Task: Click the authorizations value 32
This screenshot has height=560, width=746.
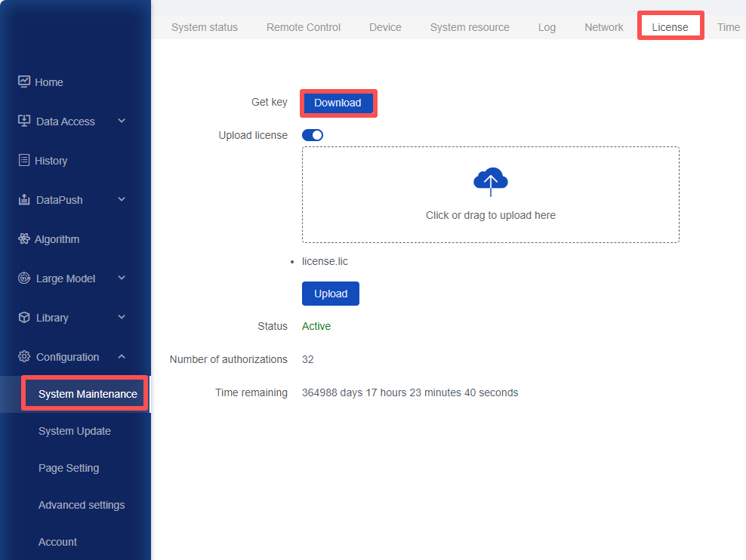Action: [x=308, y=359]
